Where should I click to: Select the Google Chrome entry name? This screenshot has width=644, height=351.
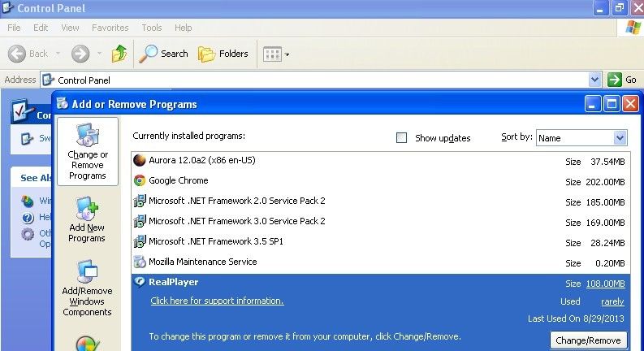point(178,180)
